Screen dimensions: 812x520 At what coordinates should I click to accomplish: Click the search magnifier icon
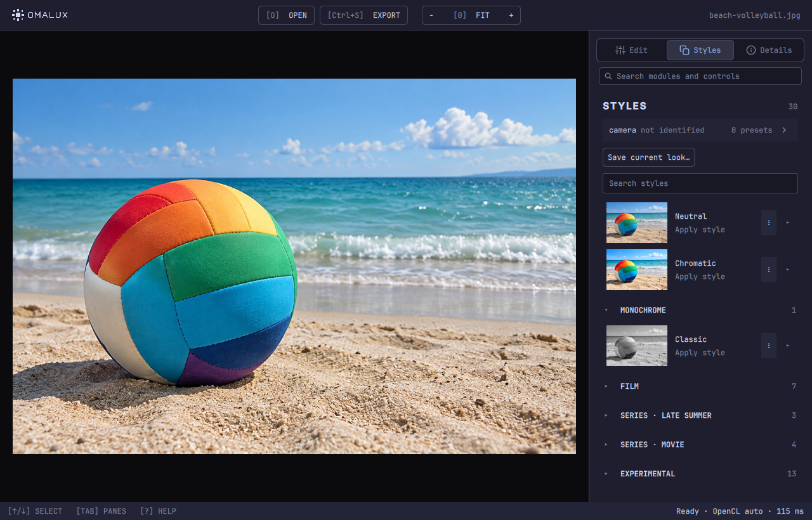608,76
